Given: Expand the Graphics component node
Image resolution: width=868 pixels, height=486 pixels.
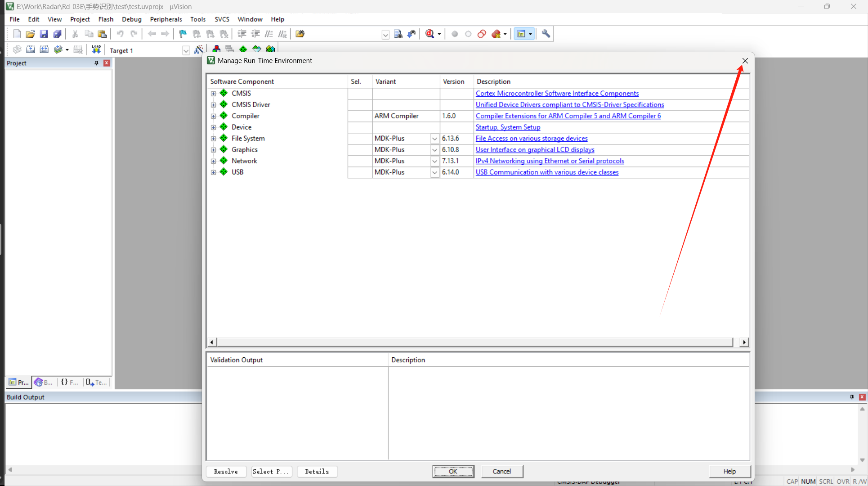Looking at the screenshot, I should [214, 150].
